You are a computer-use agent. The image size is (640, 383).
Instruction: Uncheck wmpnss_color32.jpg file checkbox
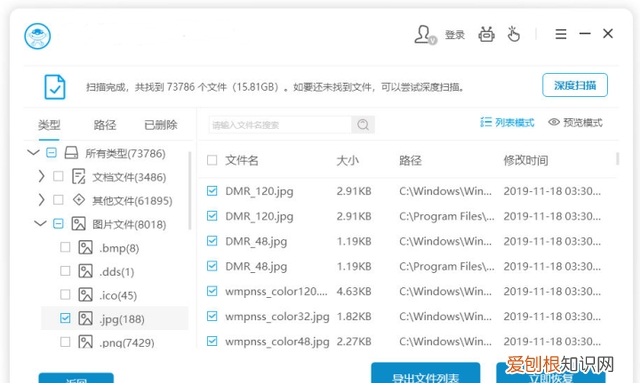click(x=212, y=316)
